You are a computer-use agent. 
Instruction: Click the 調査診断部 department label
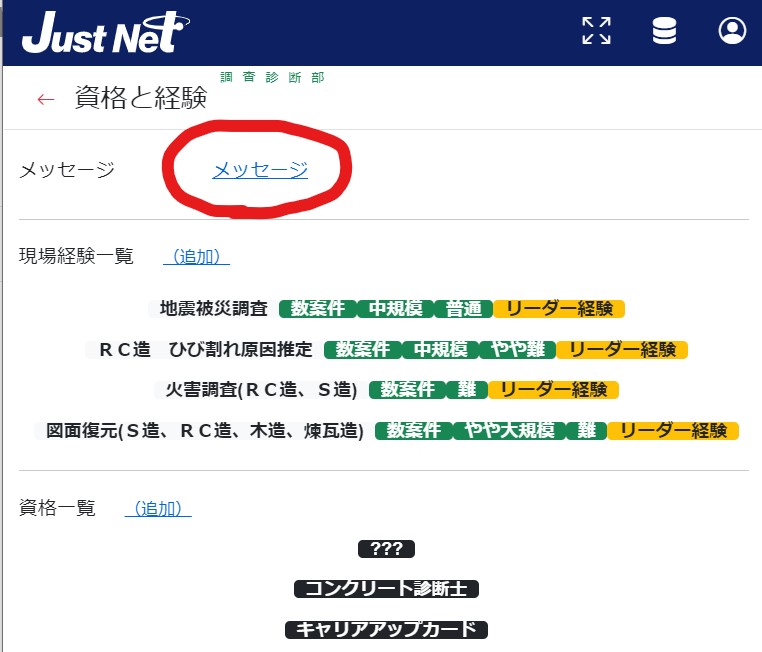[272, 77]
